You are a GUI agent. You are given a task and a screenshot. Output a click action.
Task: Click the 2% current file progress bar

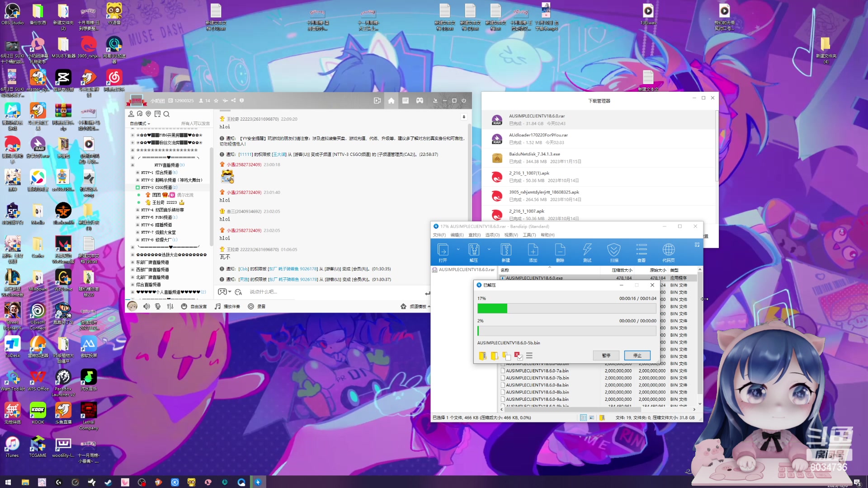(567, 331)
